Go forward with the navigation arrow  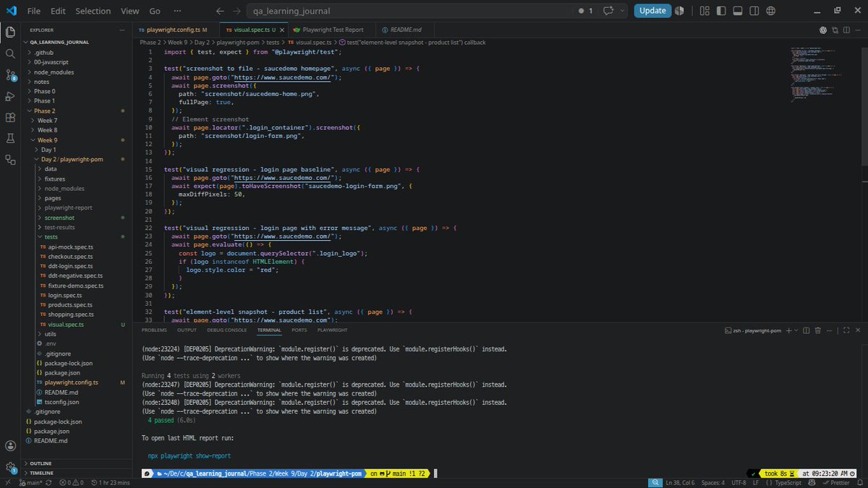pos(238,11)
